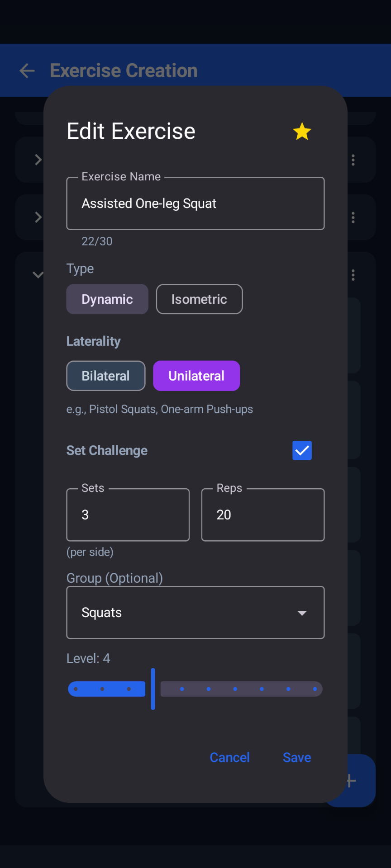
Task: Open the Squats group dropdown
Action: [195, 613]
